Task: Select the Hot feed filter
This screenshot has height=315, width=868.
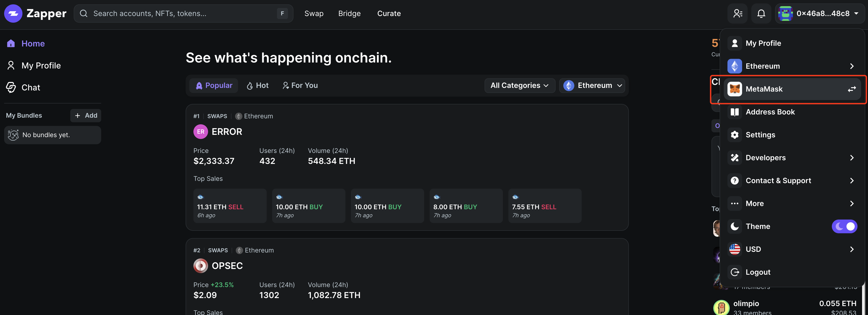Action: pyautogui.click(x=258, y=86)
